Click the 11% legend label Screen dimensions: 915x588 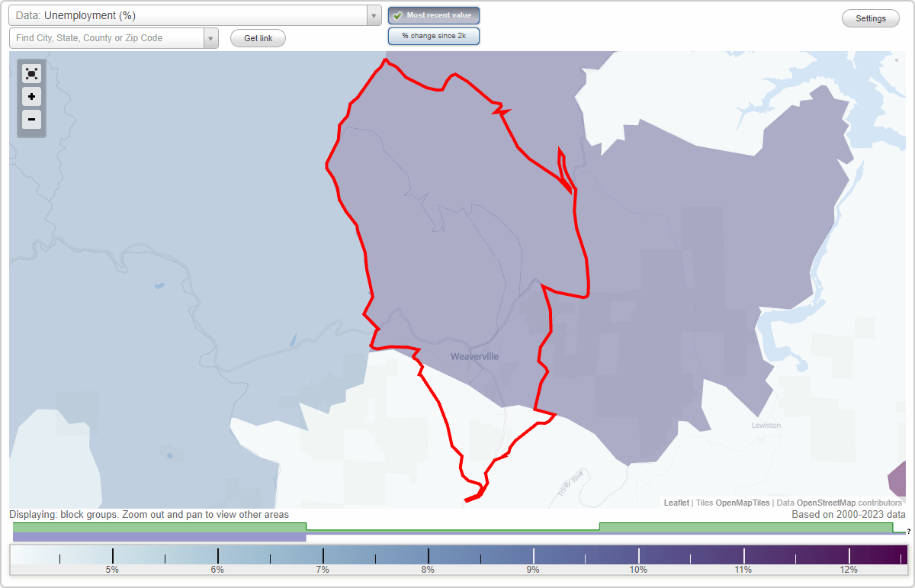(x=743, y=570)
